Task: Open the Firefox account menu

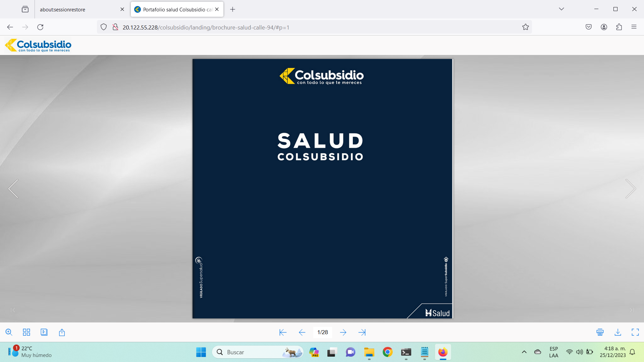Action: pos(604,27)
